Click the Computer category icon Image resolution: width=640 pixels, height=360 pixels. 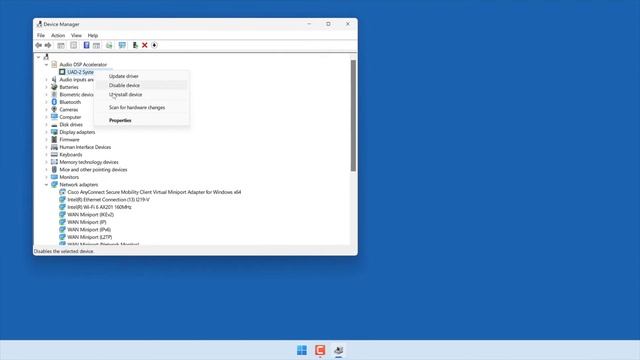pyautogui.click(x=54, y=117)
